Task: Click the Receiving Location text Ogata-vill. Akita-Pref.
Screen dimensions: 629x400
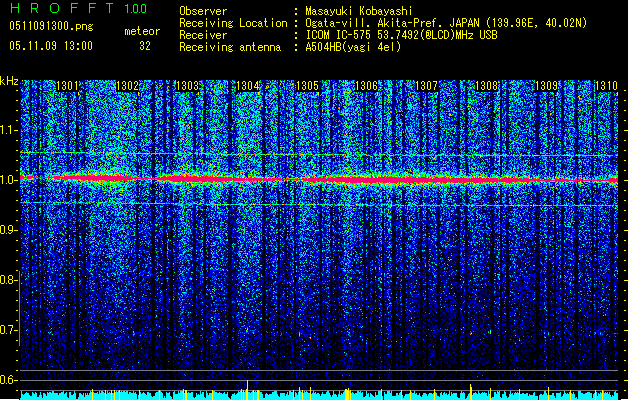Action: click(x=375, y=23)
